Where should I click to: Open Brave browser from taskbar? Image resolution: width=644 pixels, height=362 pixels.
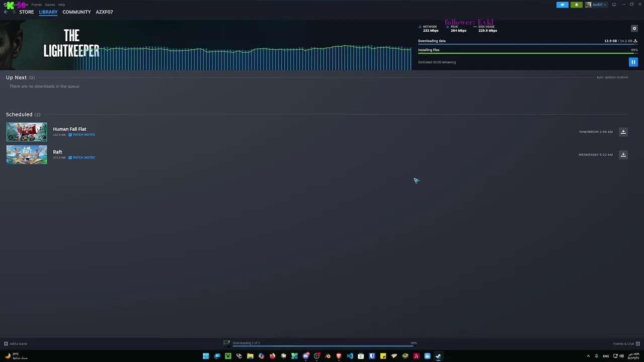click(339, 356)
